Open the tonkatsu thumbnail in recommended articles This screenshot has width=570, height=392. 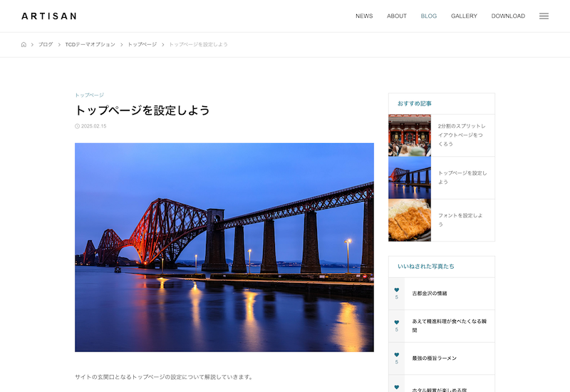pos(410,220)
